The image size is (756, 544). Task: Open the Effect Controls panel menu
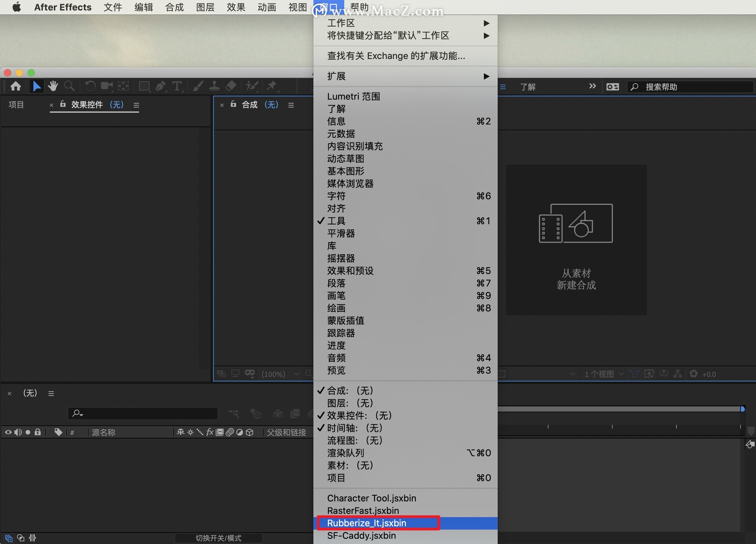136,105
